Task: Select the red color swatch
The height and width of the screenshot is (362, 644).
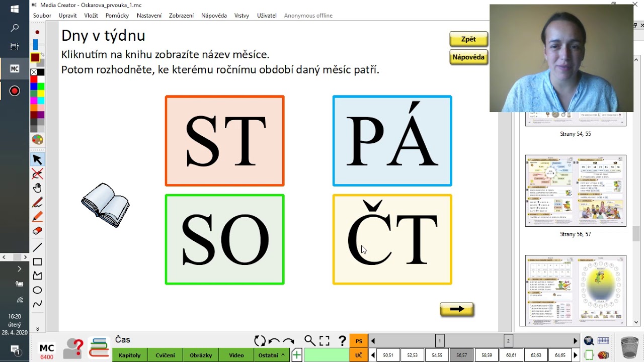Action: tap(34, 79)
